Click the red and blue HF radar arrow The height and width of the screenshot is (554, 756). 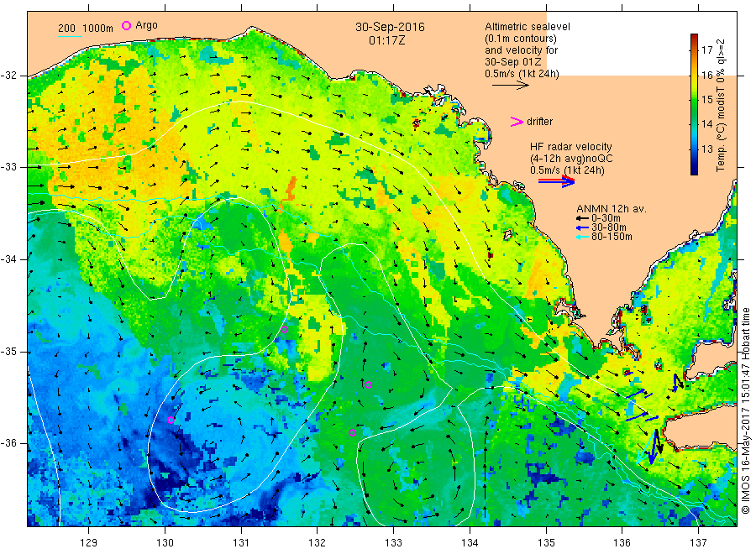click(x=556, y=181)
